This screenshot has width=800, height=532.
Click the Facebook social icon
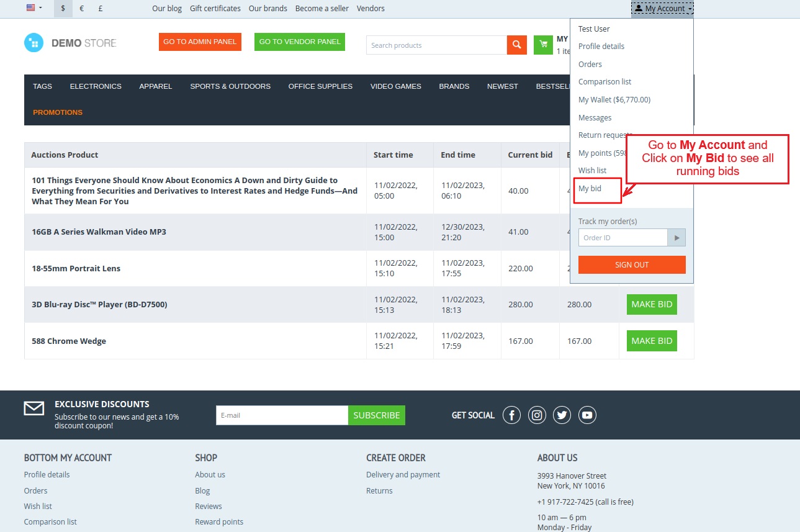point(511,415)
